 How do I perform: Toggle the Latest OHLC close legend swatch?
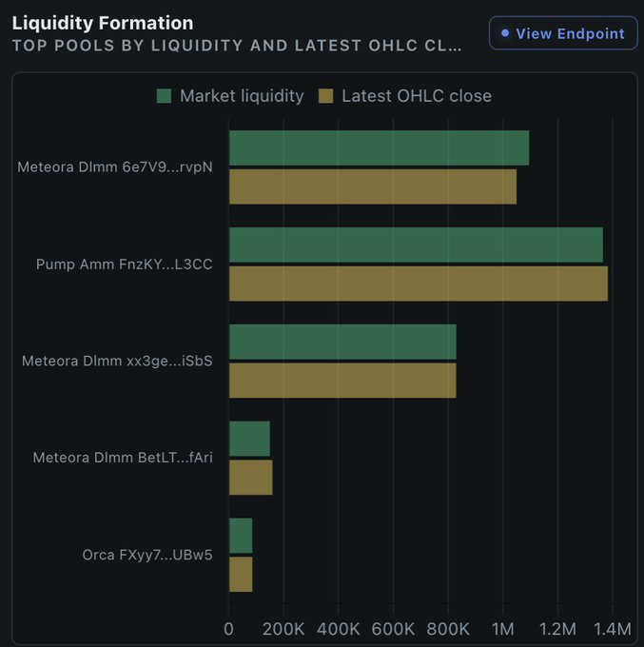[326, 96]
